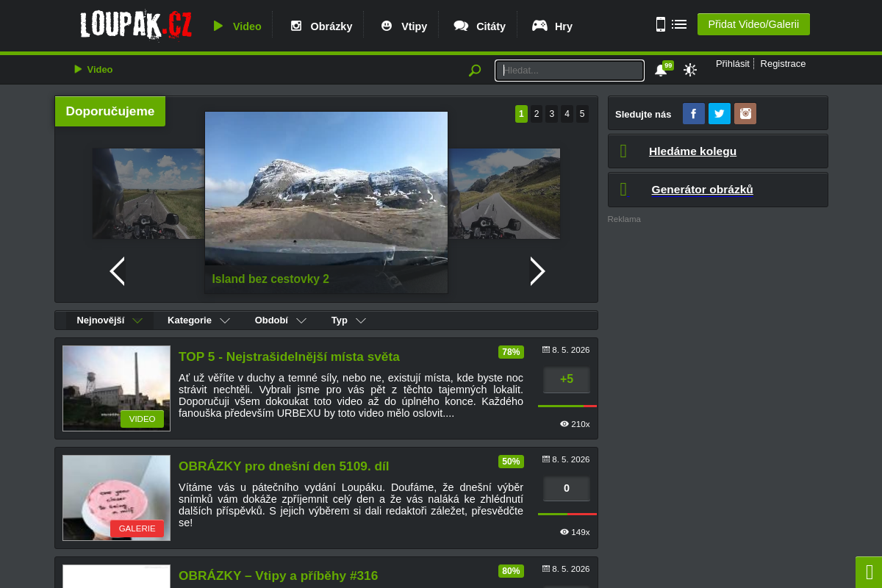
Task: Open Loupak Instagram profile
Action: pyautogui.click(x=745, y=113)
